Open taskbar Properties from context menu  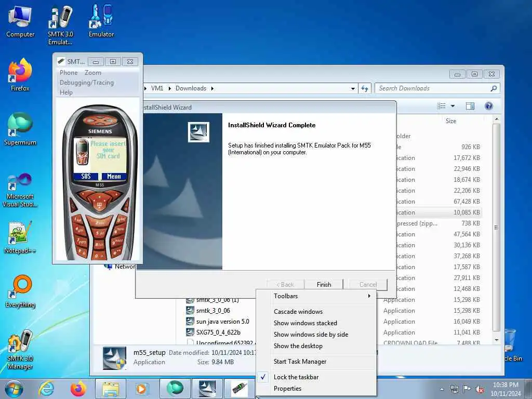(316, 389)
